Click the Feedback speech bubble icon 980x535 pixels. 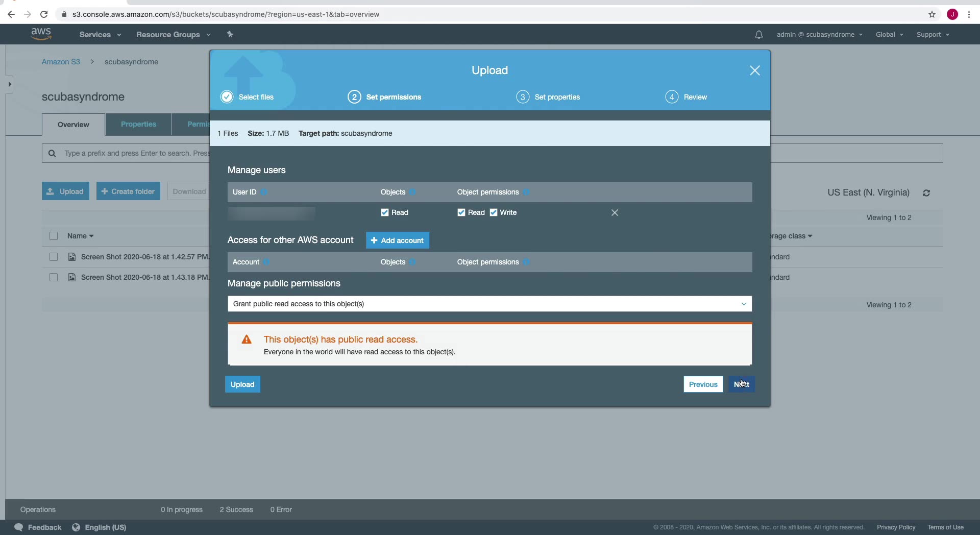(19, 527)
